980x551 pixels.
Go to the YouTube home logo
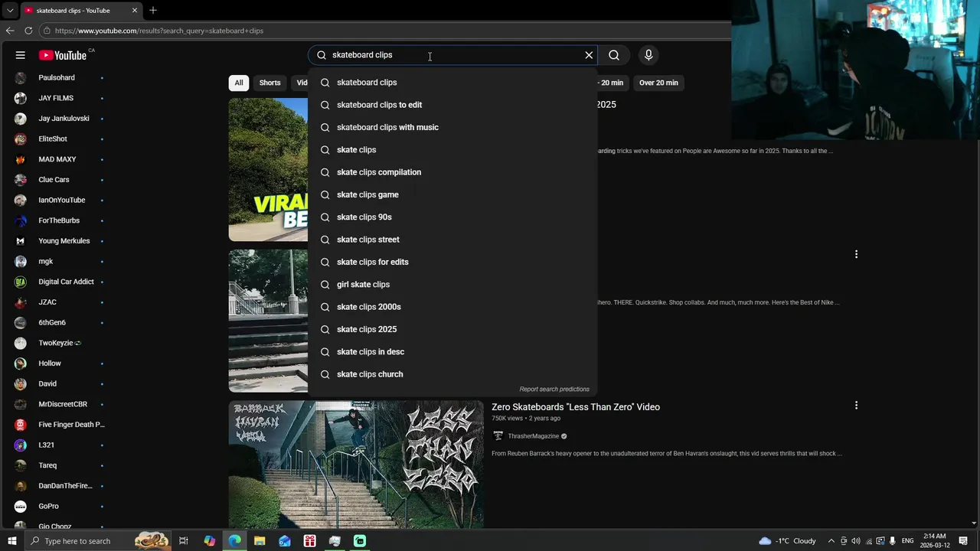(x=63, y=55)
